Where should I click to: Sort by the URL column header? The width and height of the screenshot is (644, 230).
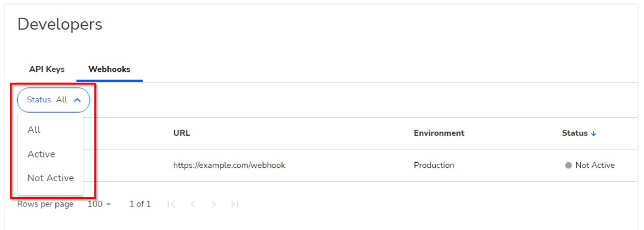181,133
